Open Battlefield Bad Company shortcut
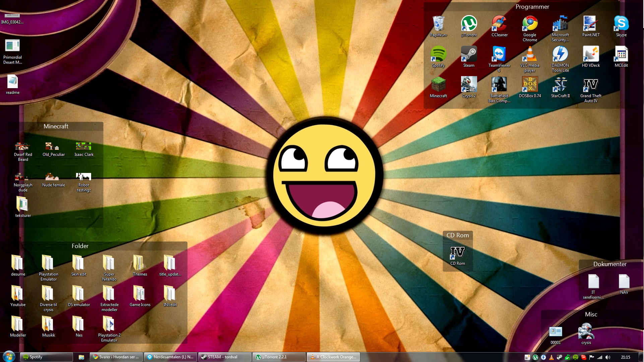 click(x=499, y=89)
